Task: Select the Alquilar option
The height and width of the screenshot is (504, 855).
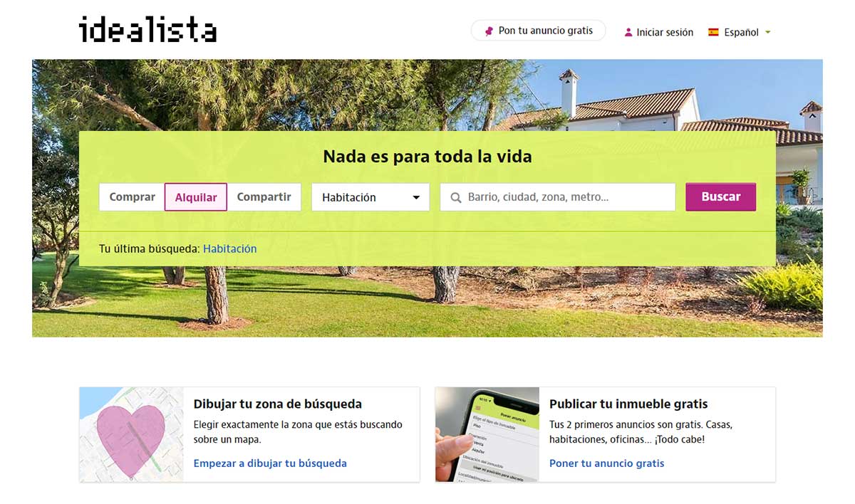Action: [x=196, y=197]
